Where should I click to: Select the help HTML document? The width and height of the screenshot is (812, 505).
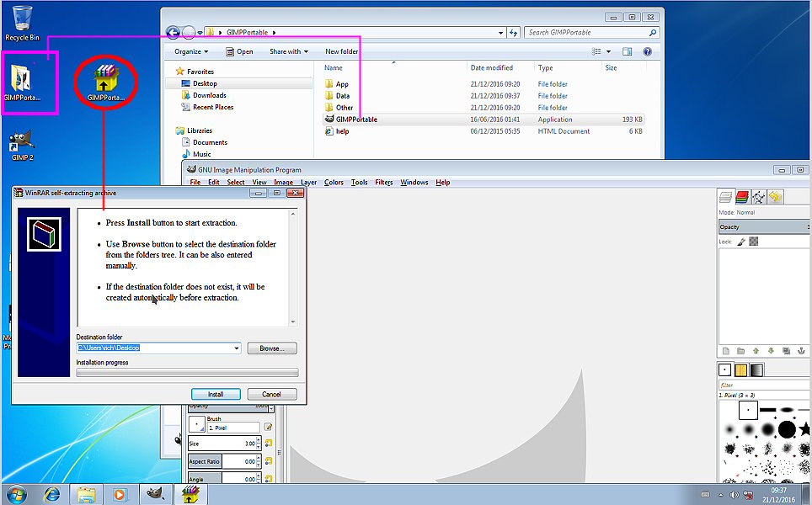coord(484,131)
